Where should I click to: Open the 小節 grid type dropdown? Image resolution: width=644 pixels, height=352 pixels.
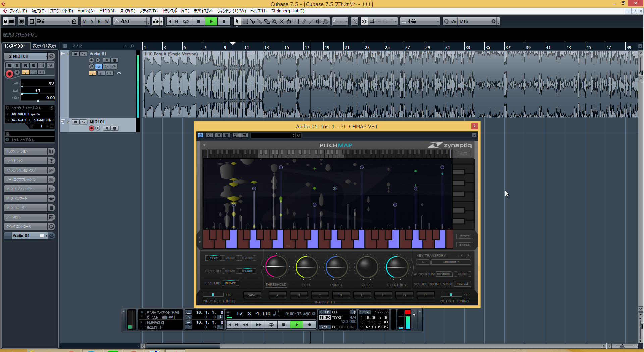click(420, 21)
